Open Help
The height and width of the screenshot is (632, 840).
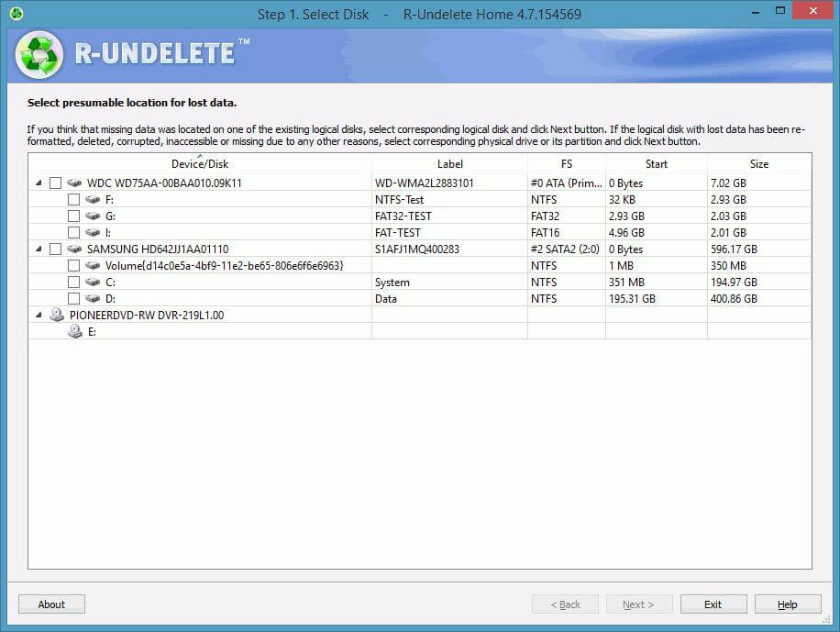tap(788, 604)
